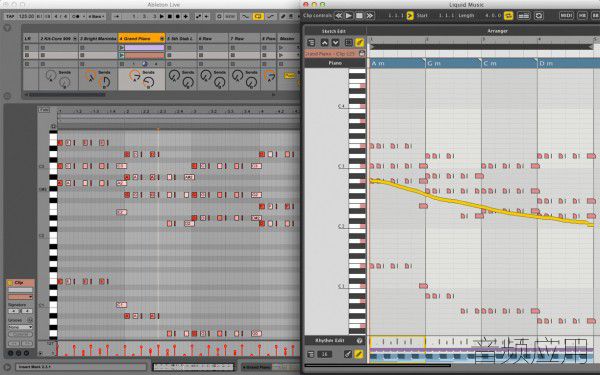This screenshot has height=375, width=600.
Task: Select the 2 Kit-Core 909 track header
Action: pyautogui.click(x=57, y=39)
